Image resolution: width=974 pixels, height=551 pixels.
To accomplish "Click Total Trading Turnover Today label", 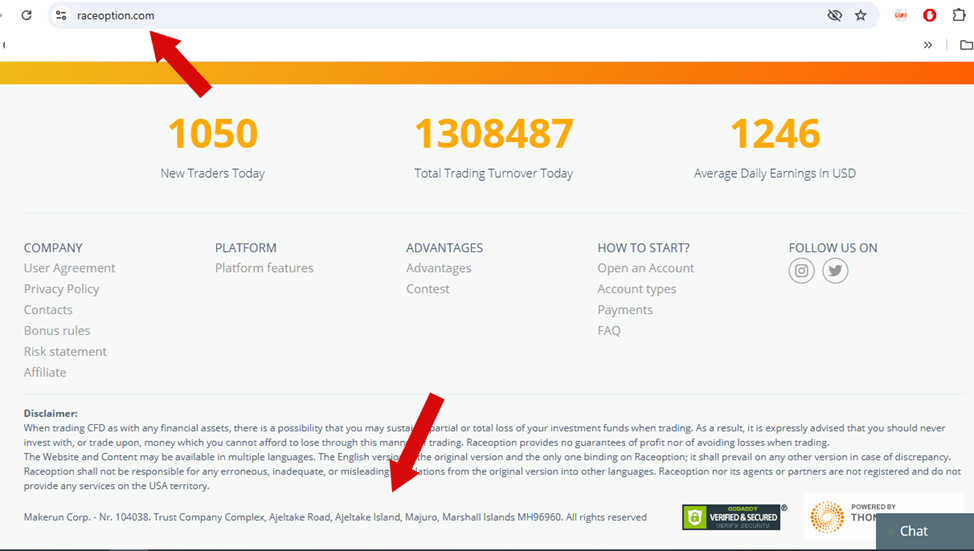I will coord(494,173).
